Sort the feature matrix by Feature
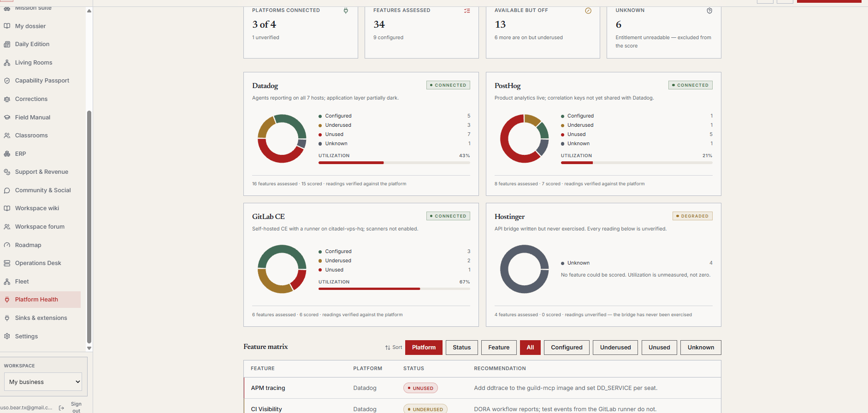868x413 pixels. [499, 348]
